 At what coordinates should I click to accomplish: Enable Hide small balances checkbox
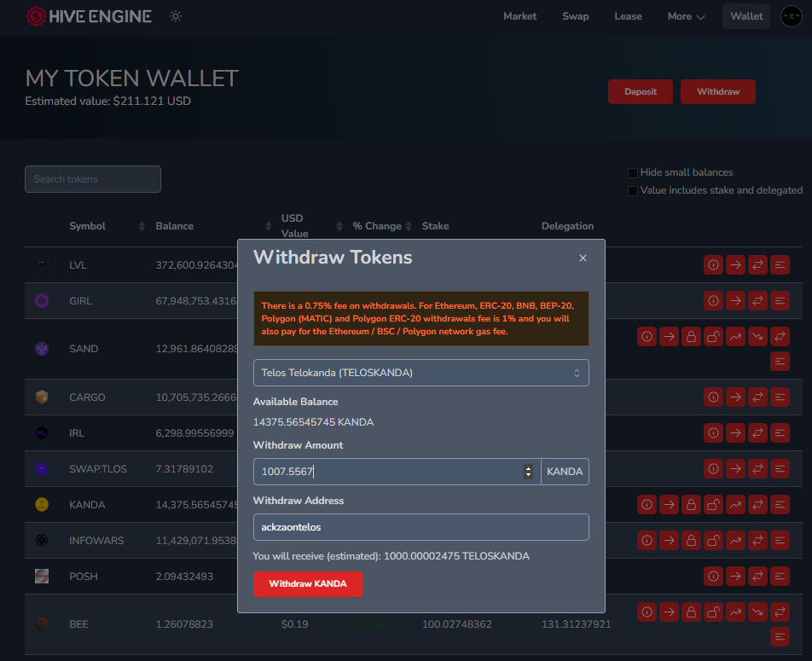pos(632,172)
